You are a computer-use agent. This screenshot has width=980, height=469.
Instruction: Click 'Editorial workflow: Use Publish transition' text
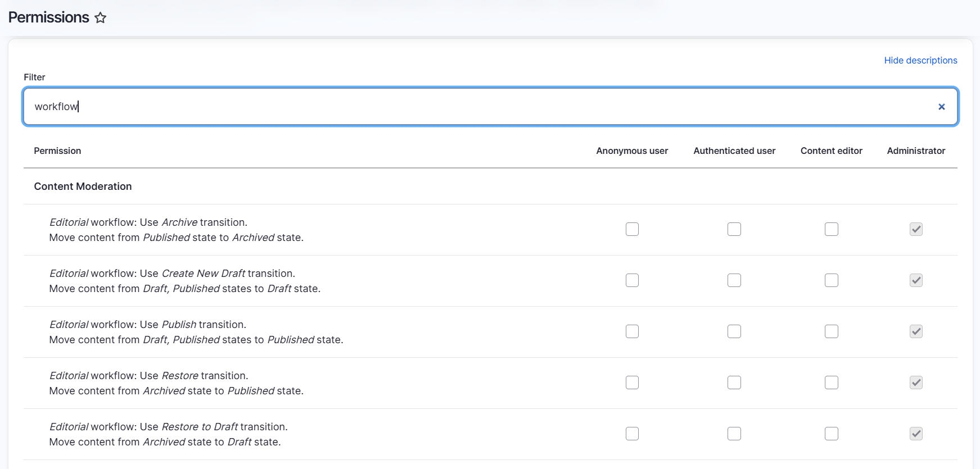tap(148, 325)
